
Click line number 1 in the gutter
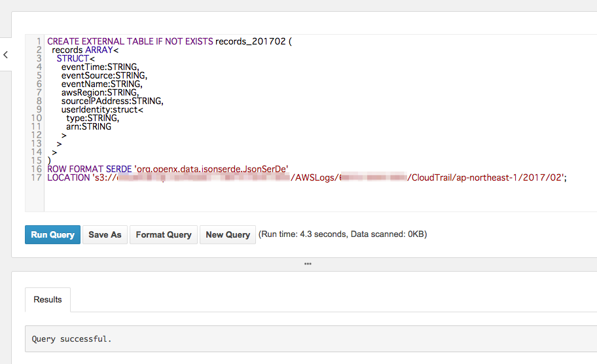click(39, 41)
